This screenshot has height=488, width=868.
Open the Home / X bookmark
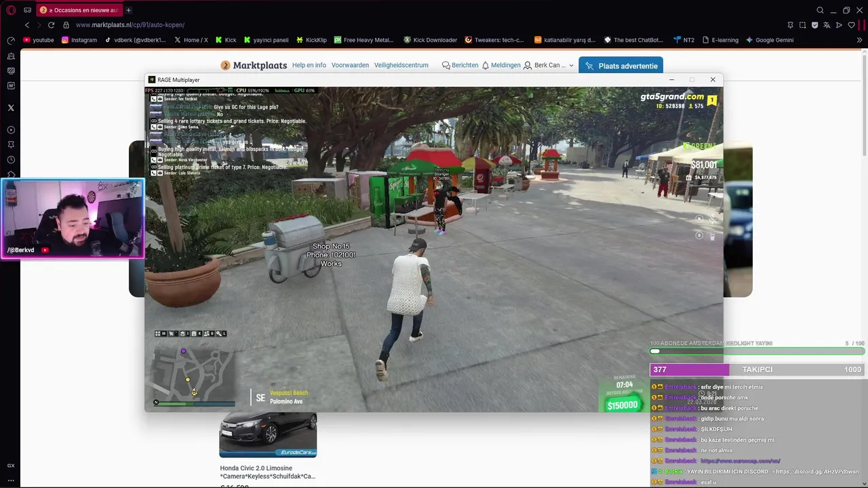point(191,40)
